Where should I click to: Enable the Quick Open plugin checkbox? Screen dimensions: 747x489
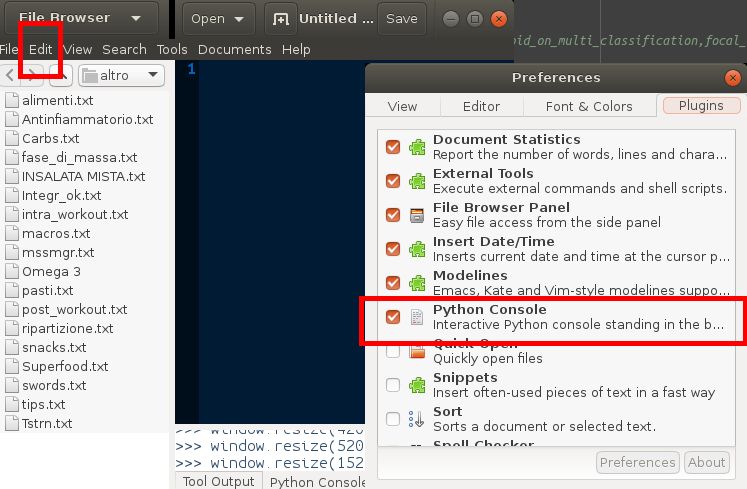pyautogui.click(x=393, y=351)
